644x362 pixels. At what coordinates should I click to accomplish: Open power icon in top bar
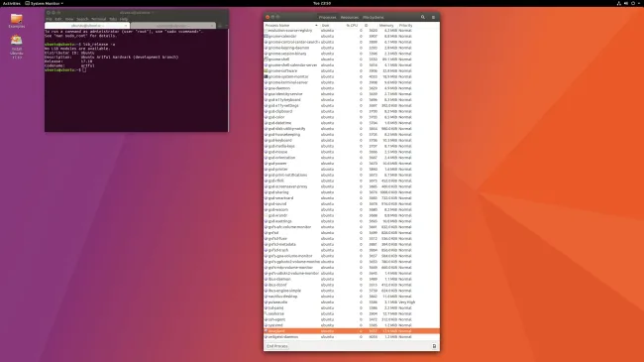point(633,3)
